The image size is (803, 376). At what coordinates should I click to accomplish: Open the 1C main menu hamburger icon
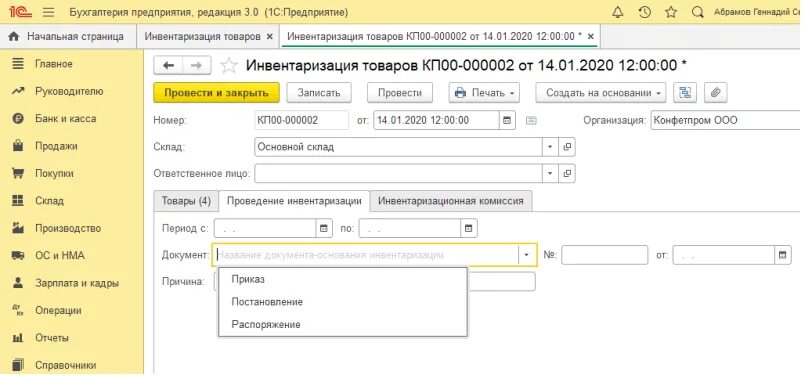48,12
